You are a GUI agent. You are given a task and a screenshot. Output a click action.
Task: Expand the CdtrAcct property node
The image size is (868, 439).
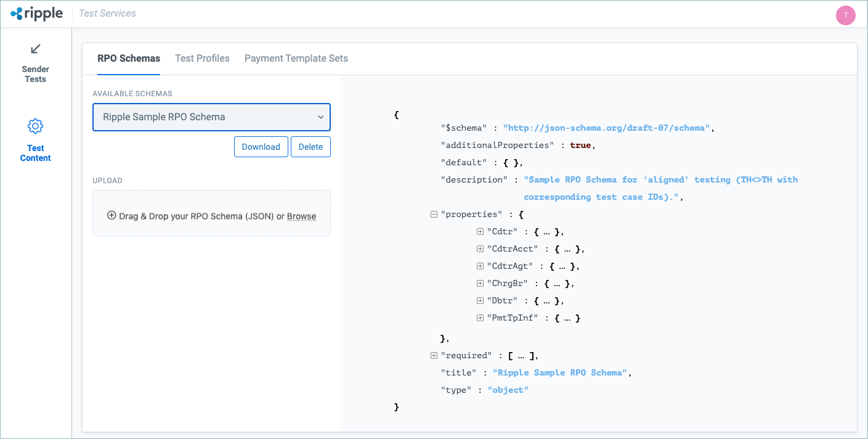tap(480, 248)
